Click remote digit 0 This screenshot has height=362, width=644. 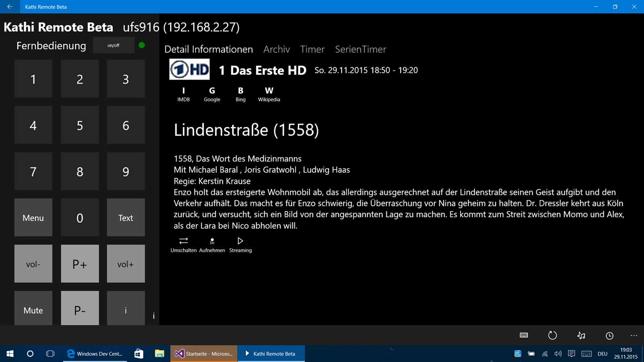tap(80, 218)
